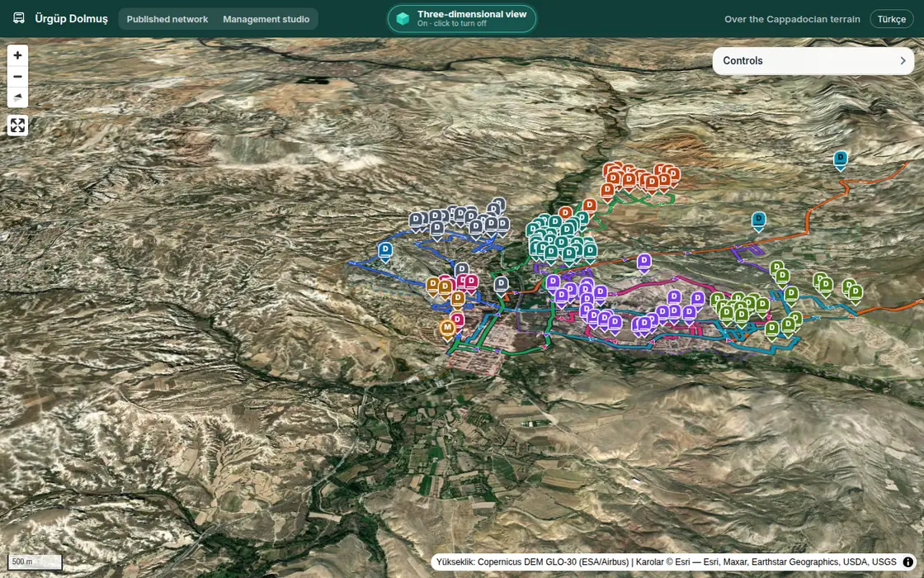Click the Ürgüp Dolmuş app title

71,19
